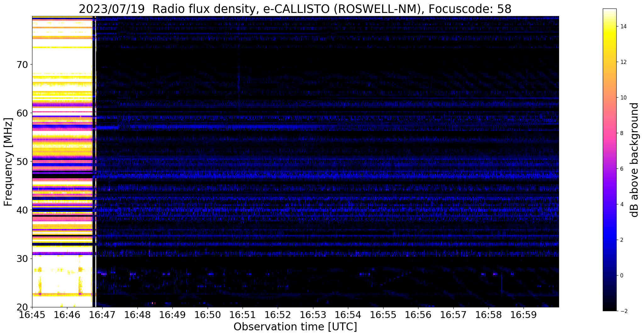Screen dimensions: 644x336
Task: Click the 16:45 time tick label
Action: pos(32,315)
